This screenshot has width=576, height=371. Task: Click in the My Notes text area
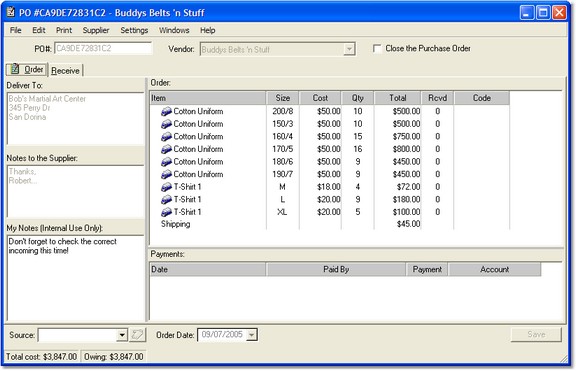pos(75,278)
